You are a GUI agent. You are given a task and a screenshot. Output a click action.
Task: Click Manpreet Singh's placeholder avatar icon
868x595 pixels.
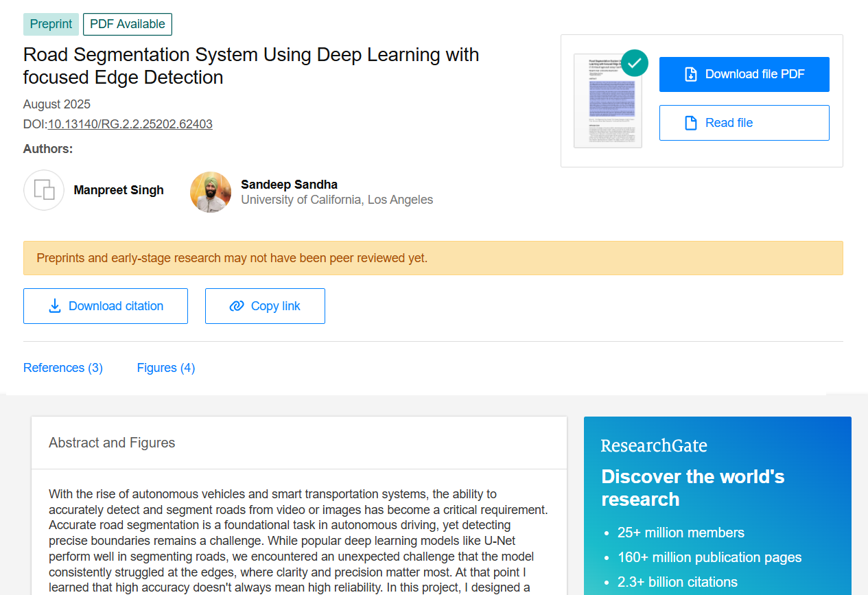(44, 190)
